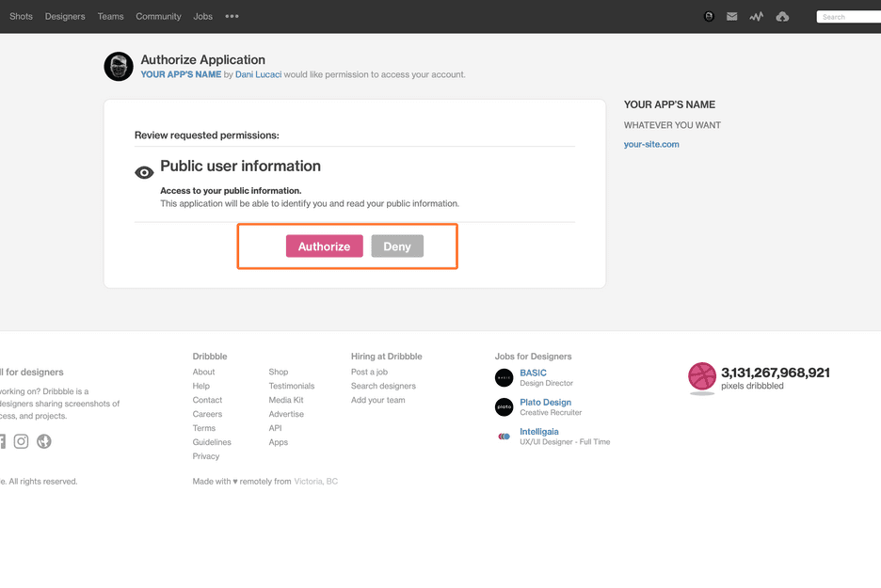Click the Hiring at Dribbble heading
Viewport: 881px width, 588px height.
387,356
